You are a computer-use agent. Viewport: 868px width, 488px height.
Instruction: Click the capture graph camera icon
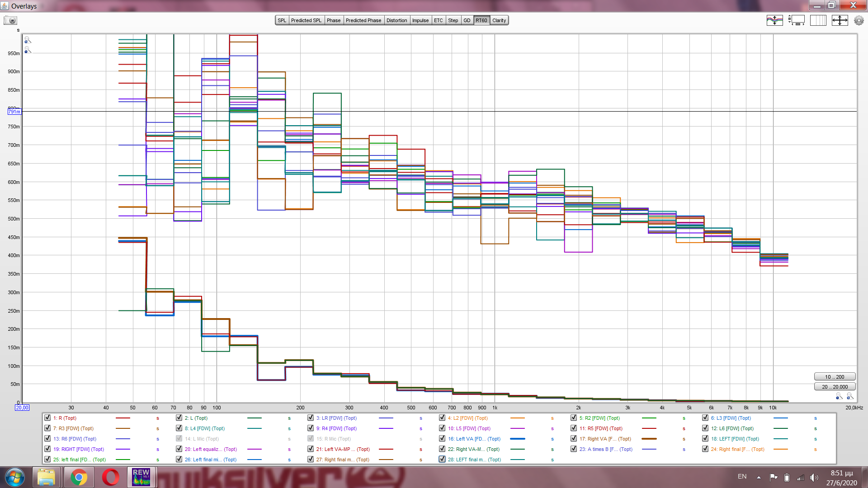click(x=10, y=20)
